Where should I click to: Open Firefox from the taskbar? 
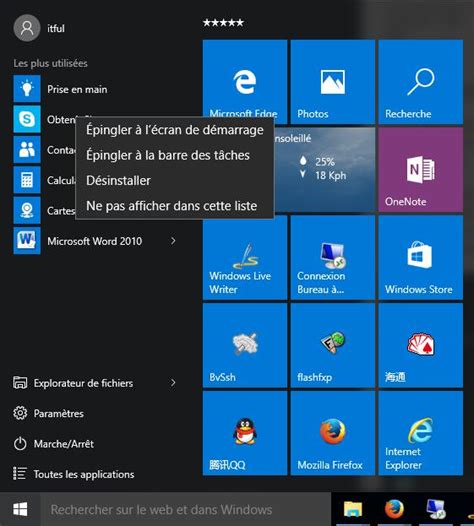394,509
